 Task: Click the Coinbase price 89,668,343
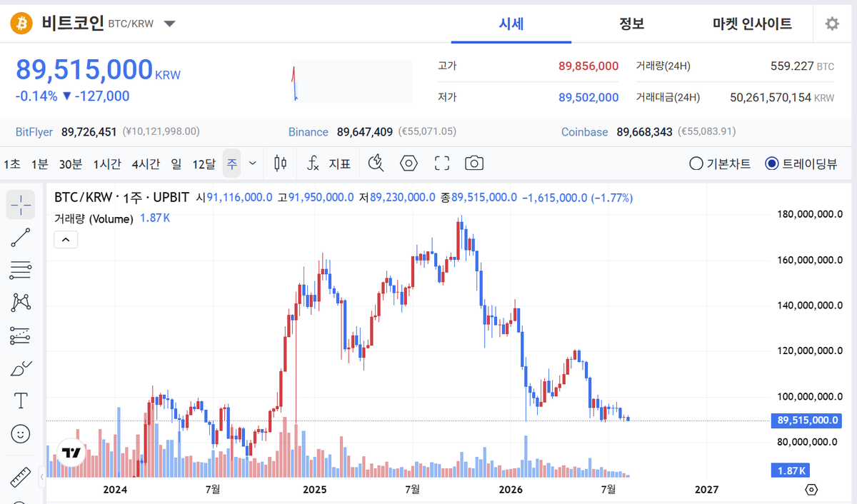[x=644, y=132]
